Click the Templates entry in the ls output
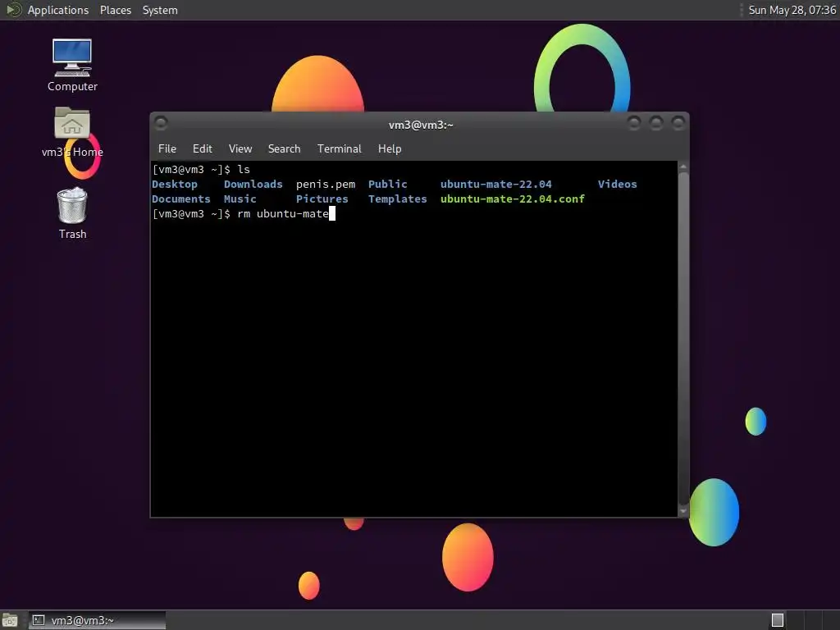 point(398,199)
